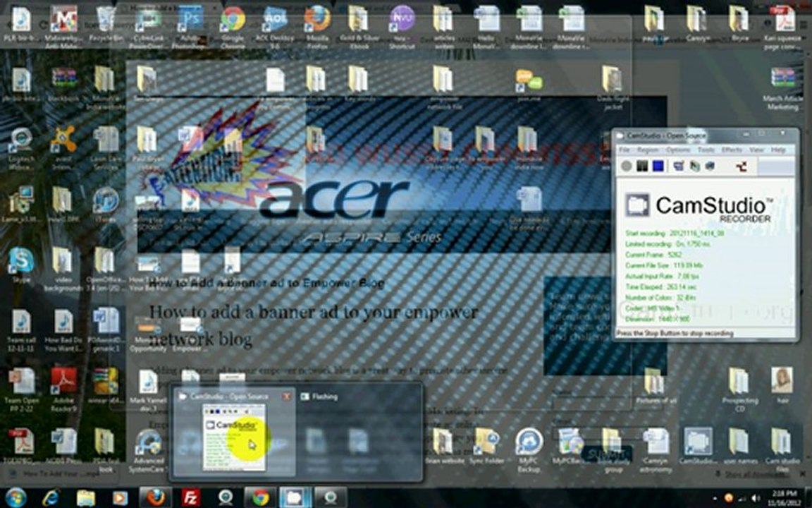This screenshot has width=812, height=508.
Task: Select the iTunes desktop shortcut
Action: click(x=106, y=204)
